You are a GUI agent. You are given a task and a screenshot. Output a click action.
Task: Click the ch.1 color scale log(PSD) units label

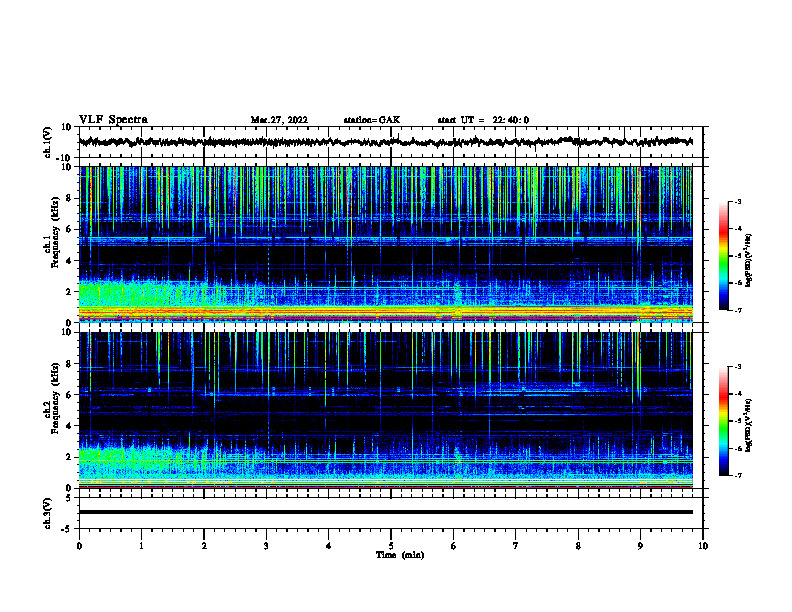[749, 261]
